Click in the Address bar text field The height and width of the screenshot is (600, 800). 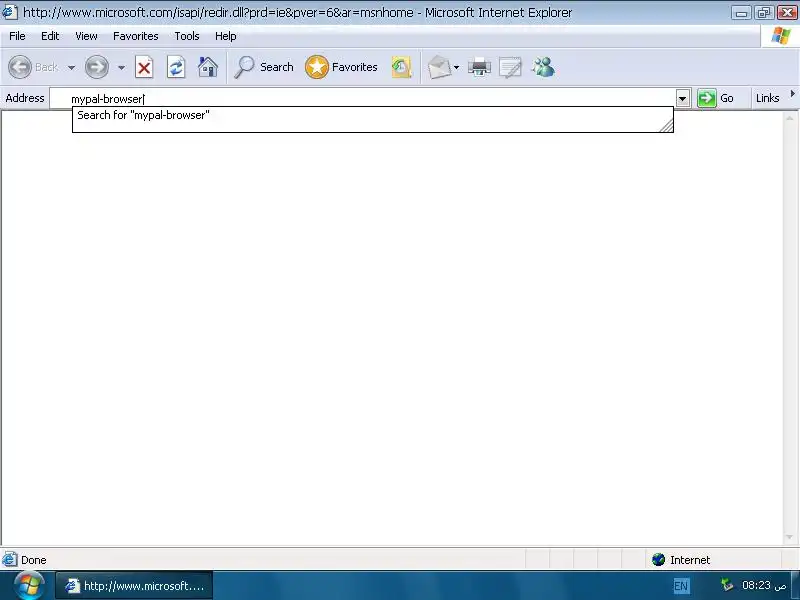tap(362, 98)
